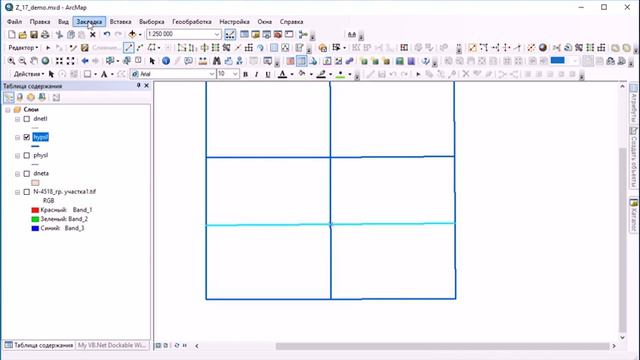Viewport: 640px width, 360px height.
Task: Uncheck the hypsl layer checkbox
Action: (x=27, y=137)
